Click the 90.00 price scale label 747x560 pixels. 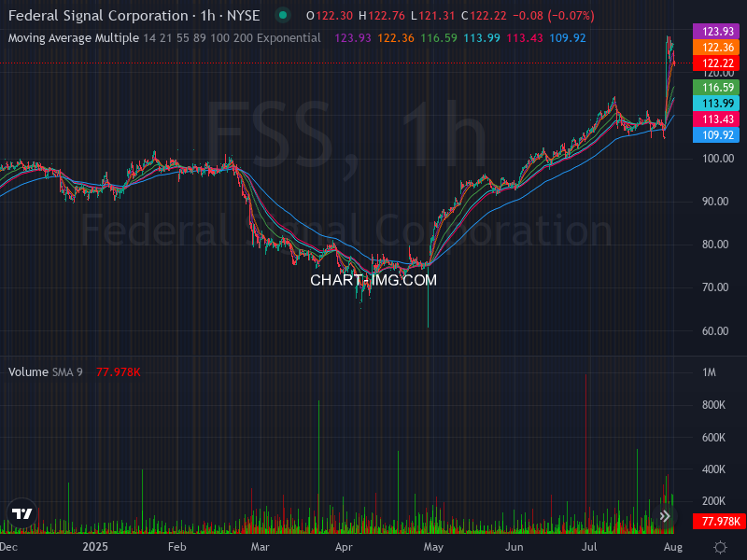(715, 202)
